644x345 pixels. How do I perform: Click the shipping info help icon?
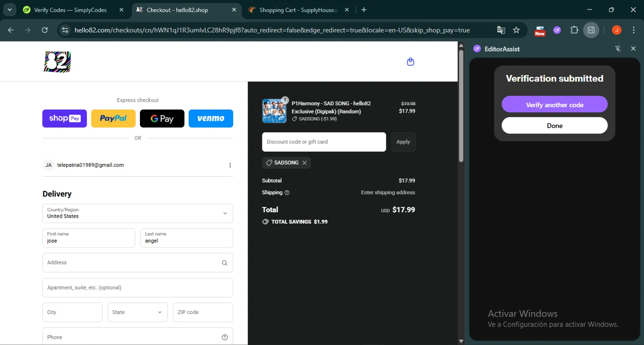[x=287, y=193]
